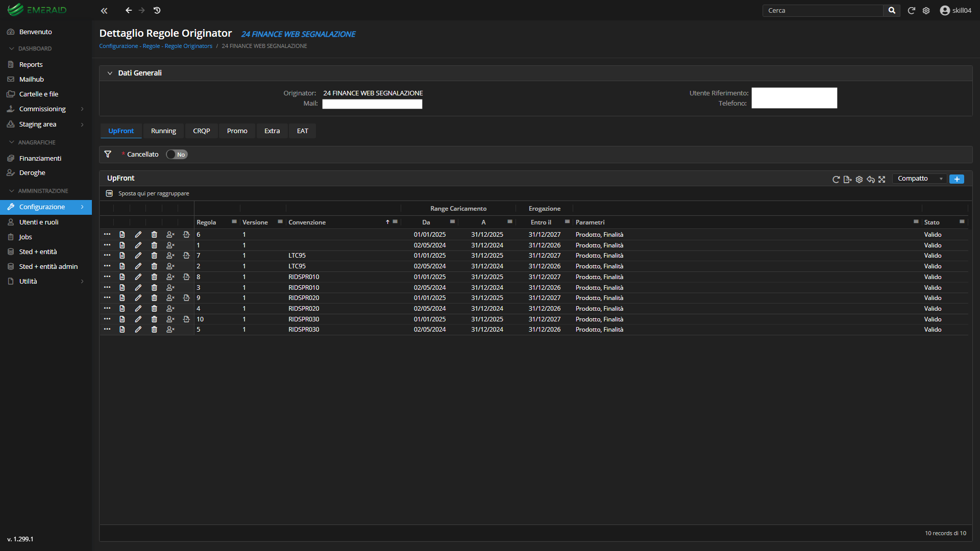Viewport: 980px width, 551px height.
Task: Open global settings gear in top bar
Action: (926, 10)
